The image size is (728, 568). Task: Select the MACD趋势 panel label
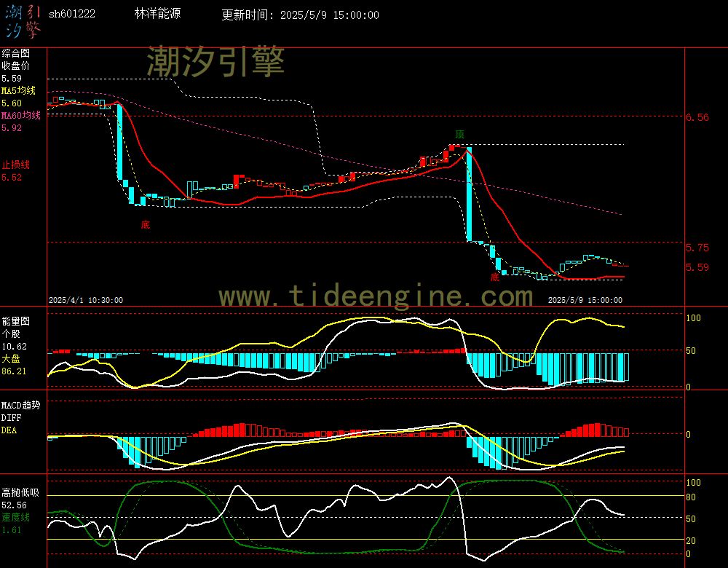[21, 405]
